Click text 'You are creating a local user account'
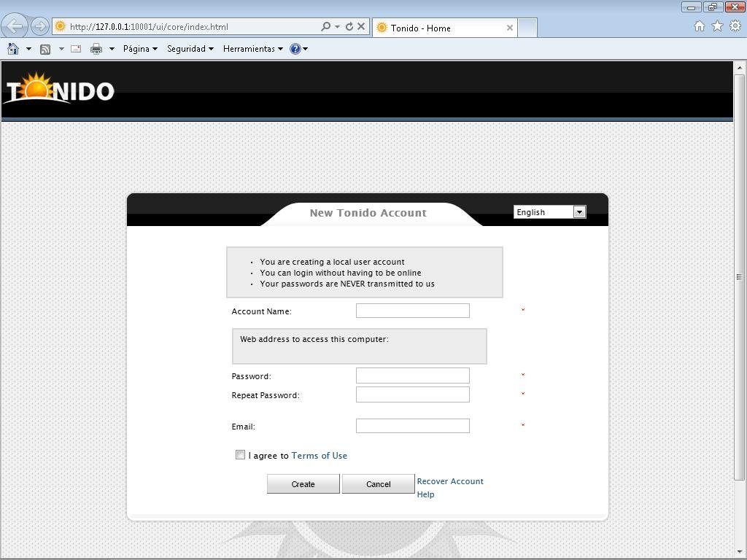Image resolution: width=747 pixels, height=560 pixels. pyautogui.click(x=332, y=262)
